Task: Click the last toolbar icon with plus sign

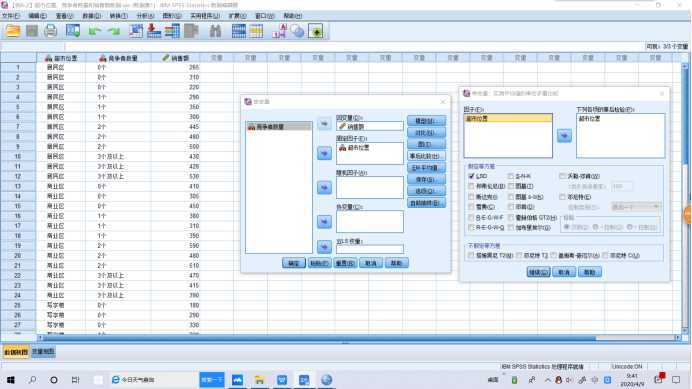Action: point(316,31)
